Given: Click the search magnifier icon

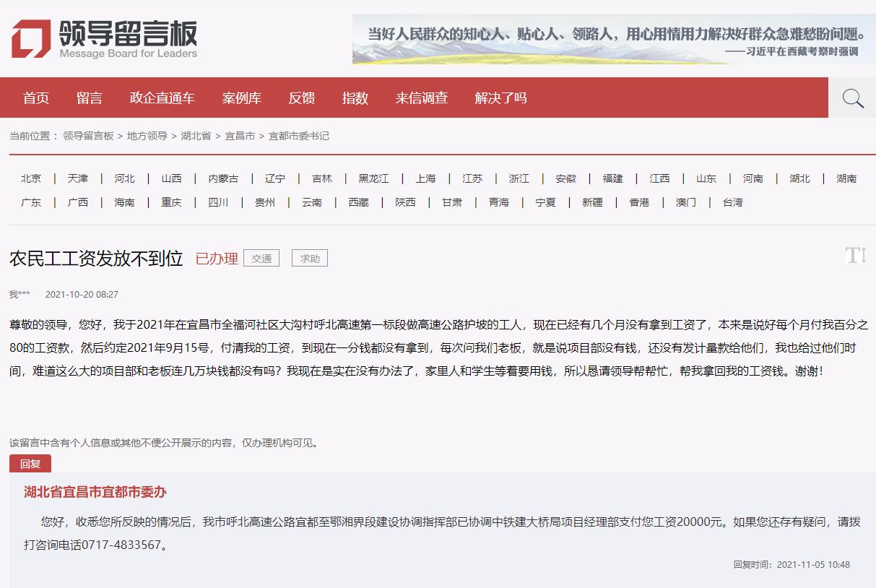Looking at the screenshot, I should coord(852,98).
